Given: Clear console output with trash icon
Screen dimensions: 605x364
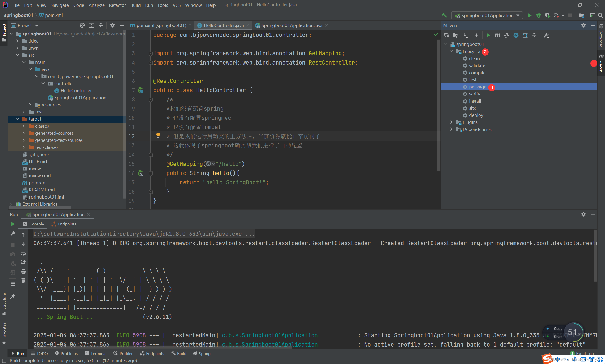Looking at the screenshot, I should coord(23,280).
